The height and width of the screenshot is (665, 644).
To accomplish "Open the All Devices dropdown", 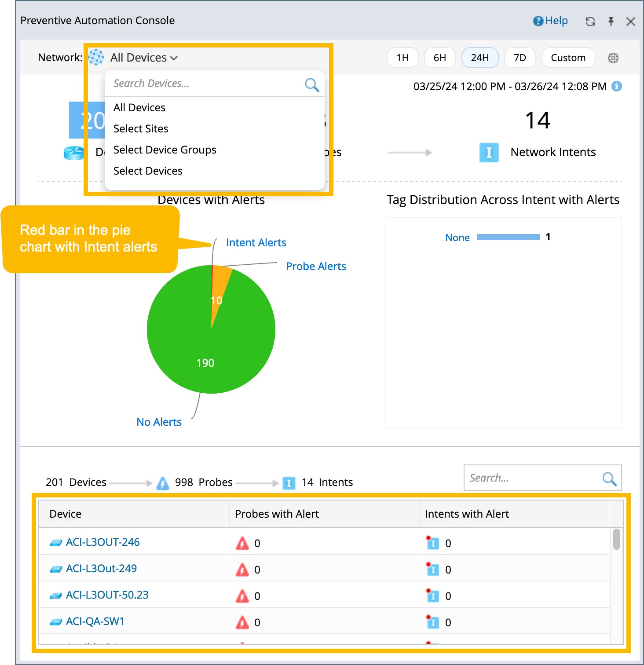I will point(142,57).
